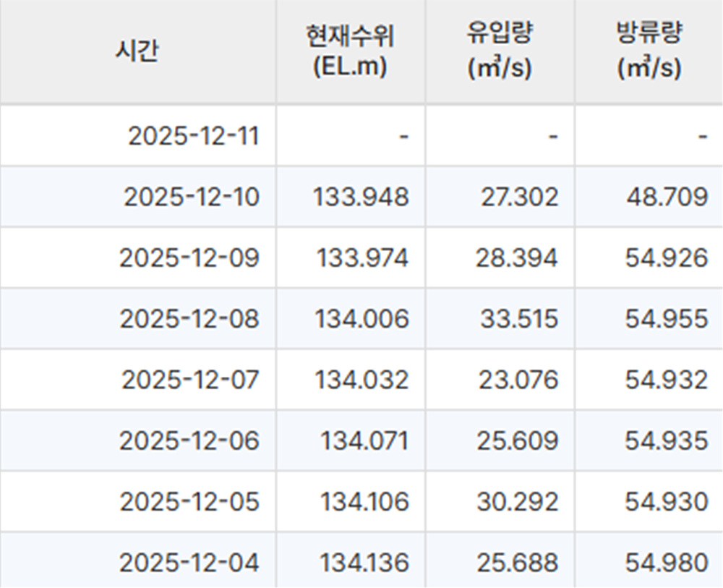
Task: Click discharge value 48.709
Action: coord(667,197)
